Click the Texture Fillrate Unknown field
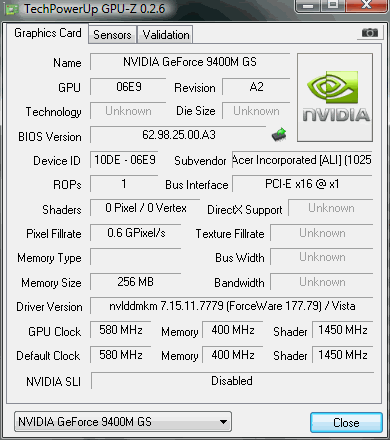The width and height of the screenshot is (390, 440). tap(322, 233)
